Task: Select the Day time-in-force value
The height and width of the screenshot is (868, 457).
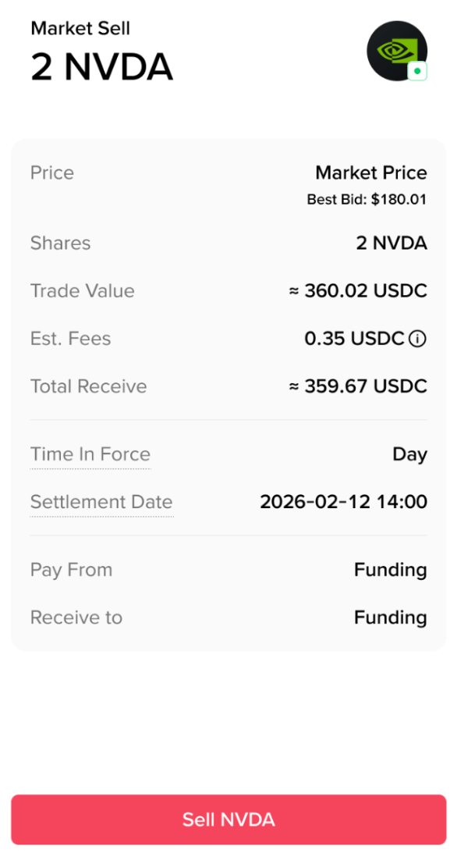Action: pyautogui.click(x=410, y=454)
